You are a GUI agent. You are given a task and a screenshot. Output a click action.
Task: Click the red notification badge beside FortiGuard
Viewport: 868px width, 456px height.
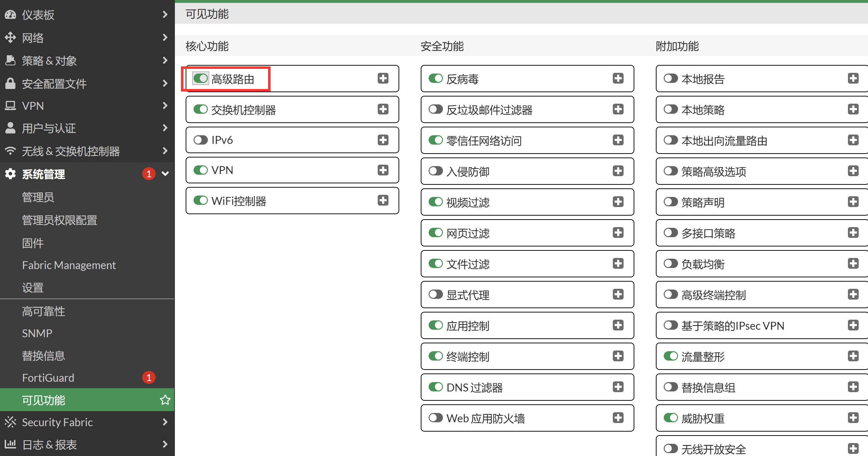tap(149, 377)
